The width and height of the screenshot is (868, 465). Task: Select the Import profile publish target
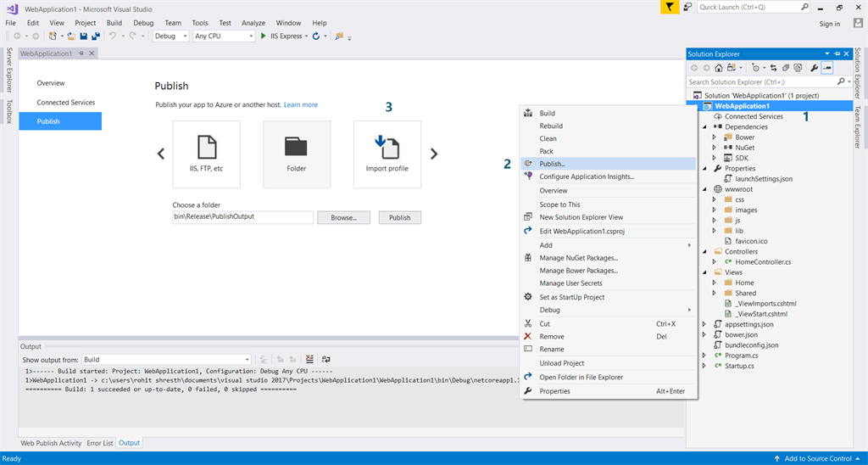click(x=387, y=154)
